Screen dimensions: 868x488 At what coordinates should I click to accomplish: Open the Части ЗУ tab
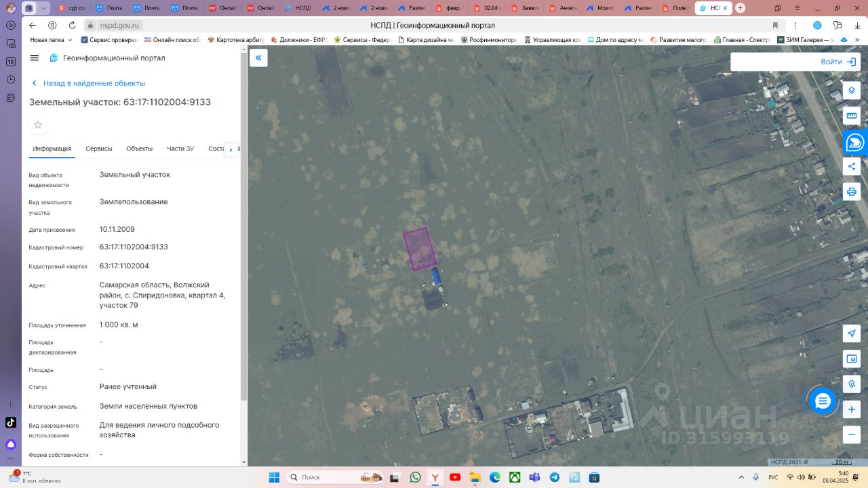180,149
